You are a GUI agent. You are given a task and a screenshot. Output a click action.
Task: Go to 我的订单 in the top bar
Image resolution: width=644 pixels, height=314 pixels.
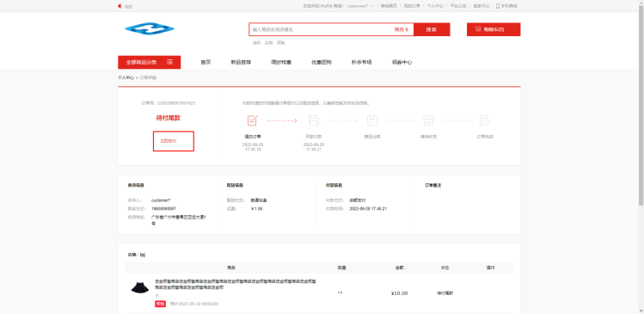[x=412, y=6]
